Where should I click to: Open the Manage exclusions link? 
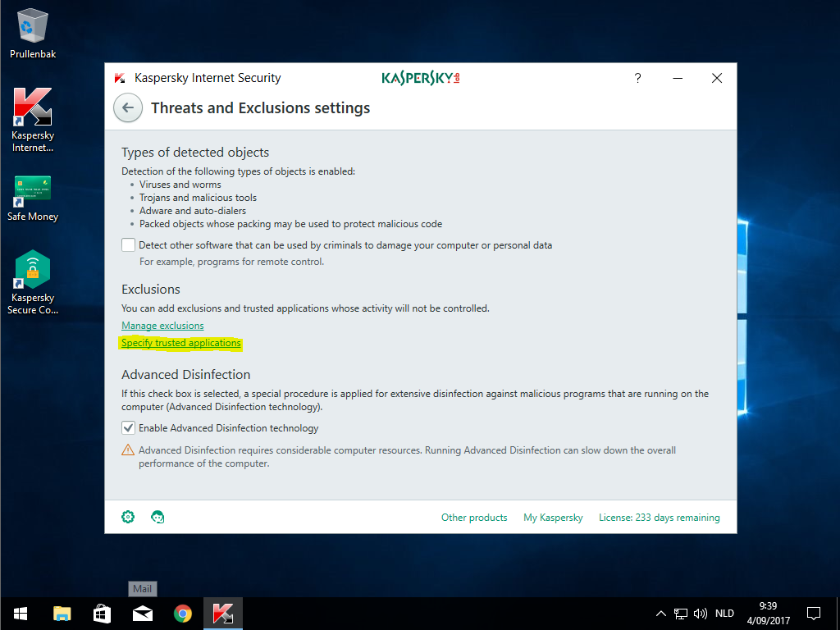[162, 326]
